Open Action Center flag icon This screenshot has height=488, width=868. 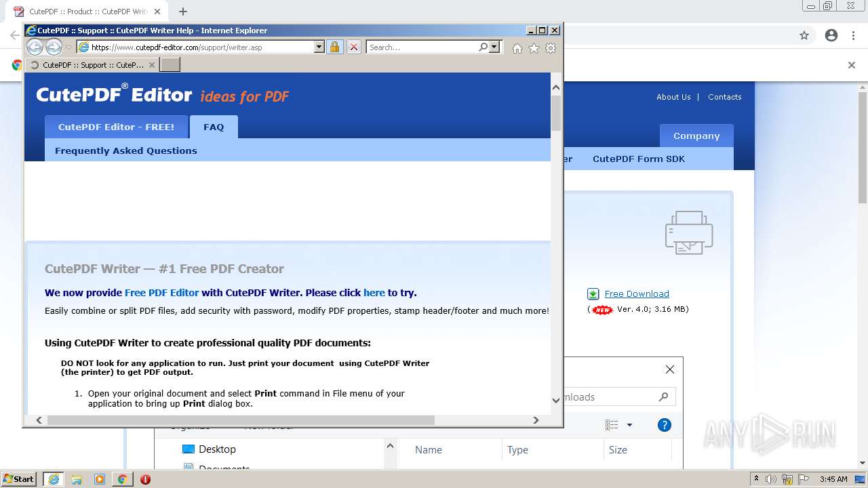coord(804,479)
